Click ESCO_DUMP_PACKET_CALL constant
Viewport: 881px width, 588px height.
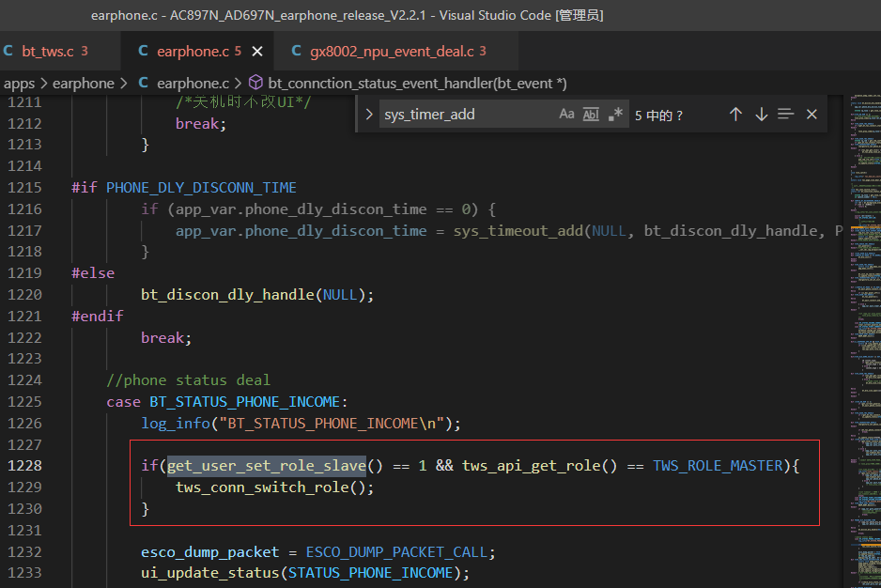point(396,552)
